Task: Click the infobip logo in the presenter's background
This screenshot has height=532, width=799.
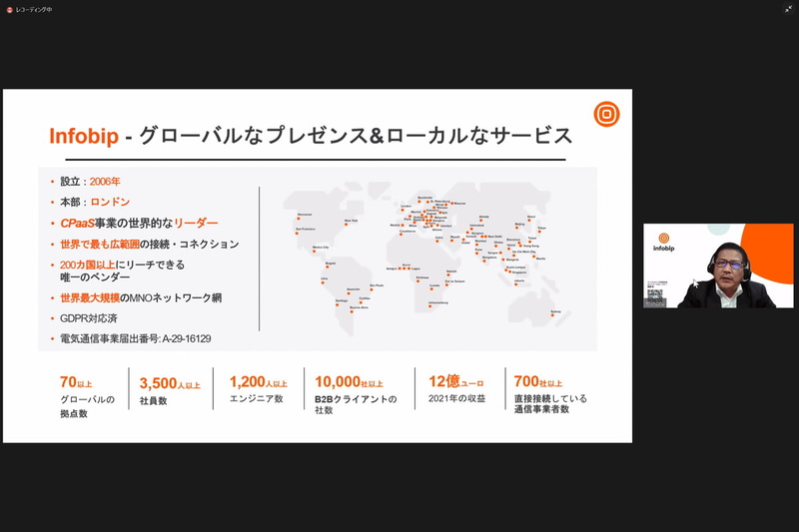Action: click(663, 243)
